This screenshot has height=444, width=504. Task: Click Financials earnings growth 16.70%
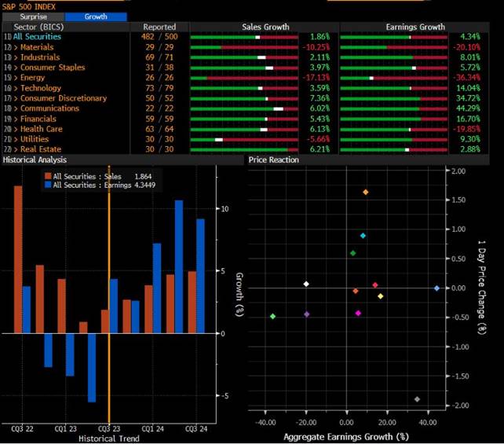pos(469,119)
